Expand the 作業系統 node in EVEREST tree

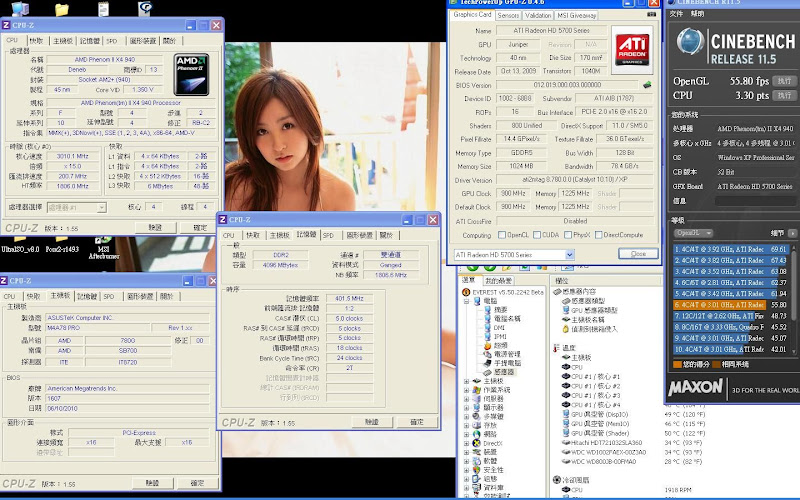(x=466, y=390)
